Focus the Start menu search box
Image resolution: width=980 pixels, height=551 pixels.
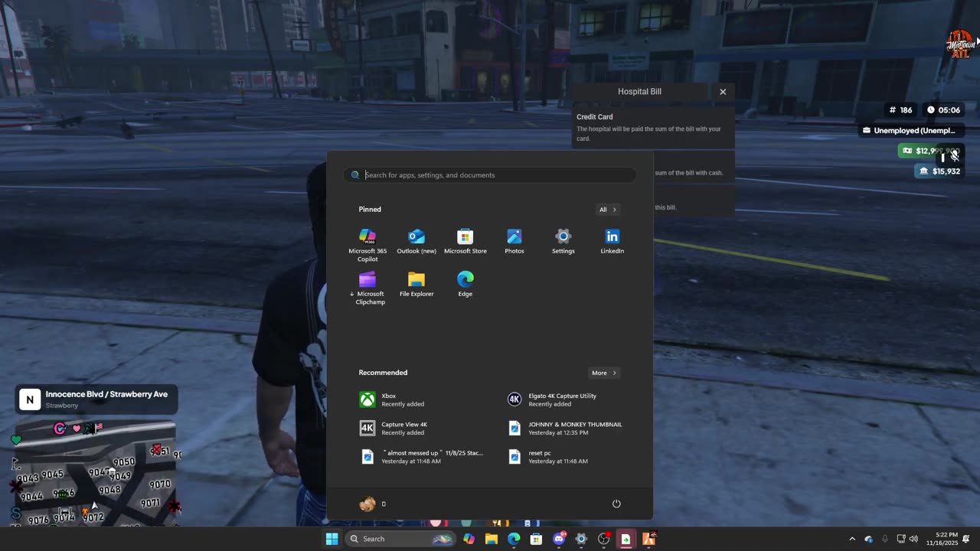tap(490, 175)
